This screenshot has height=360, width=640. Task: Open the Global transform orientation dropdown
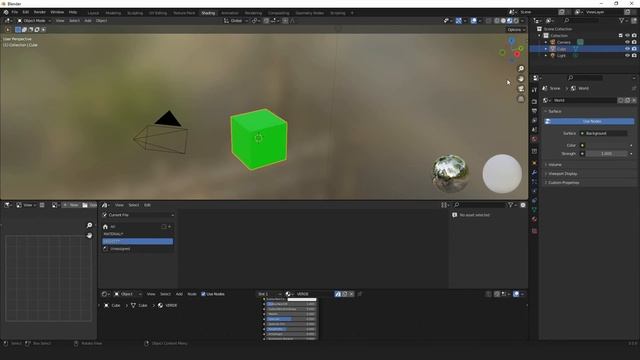click(x=236, y=20)
